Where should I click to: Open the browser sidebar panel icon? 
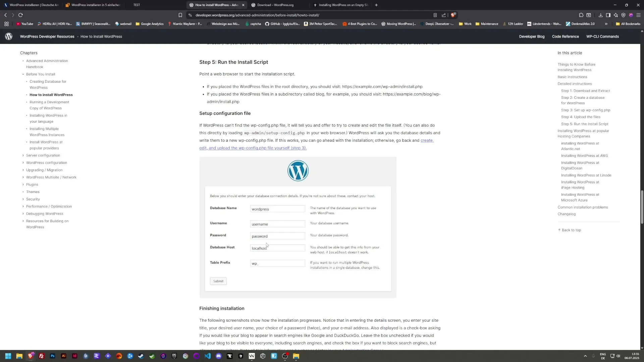(x=608, y=15)
